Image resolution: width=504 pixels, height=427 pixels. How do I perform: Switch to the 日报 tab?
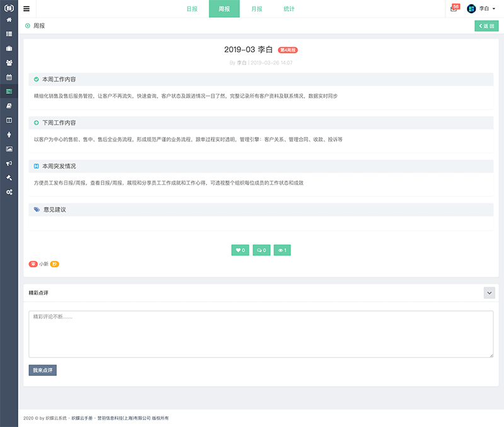click(192, 9)
